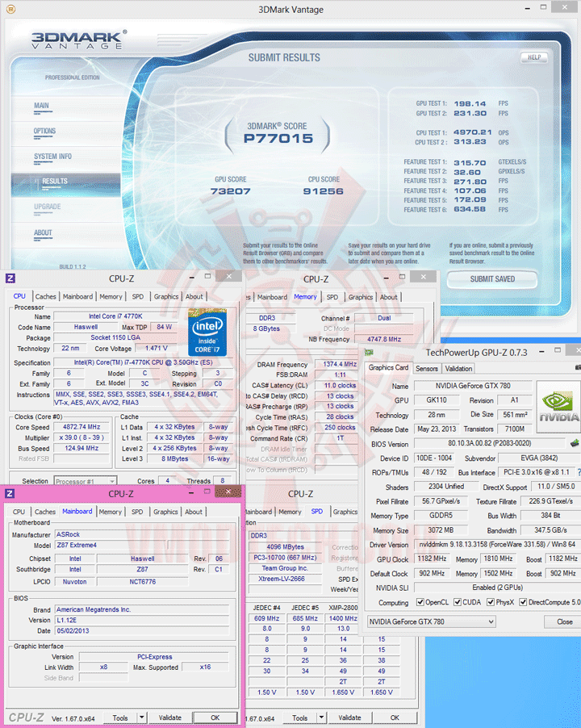The width and height of the screenshot is (581, 728).
Task: Click the CPU score value 91256
Action: click(x=323, y=191)
